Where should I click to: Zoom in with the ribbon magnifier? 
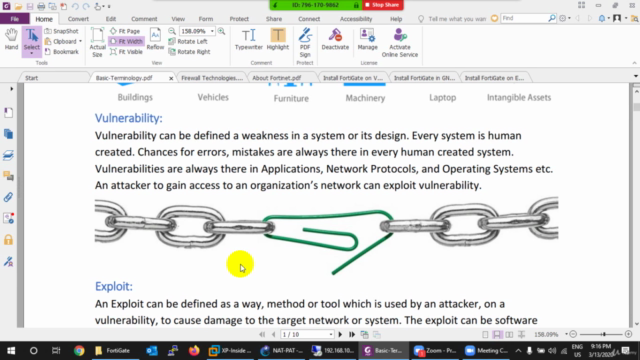click(221, 31)
